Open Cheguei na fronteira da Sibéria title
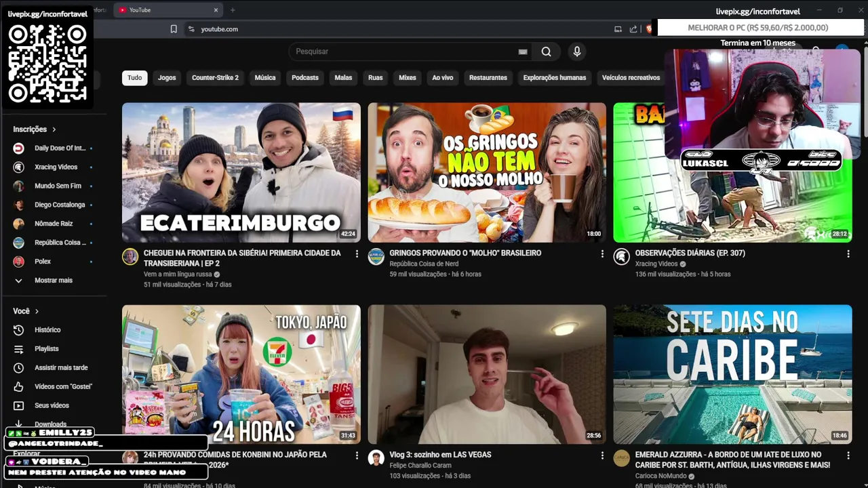 tap(242, 258)
